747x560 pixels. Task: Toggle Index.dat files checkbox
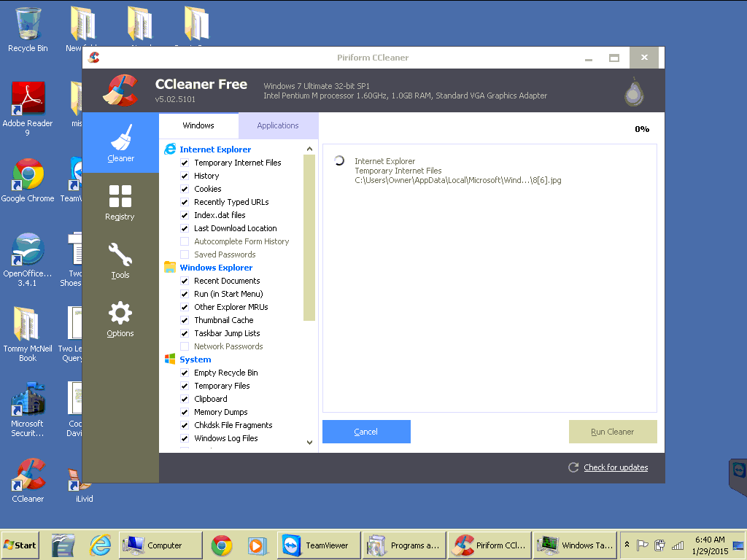tap(185, 215)
